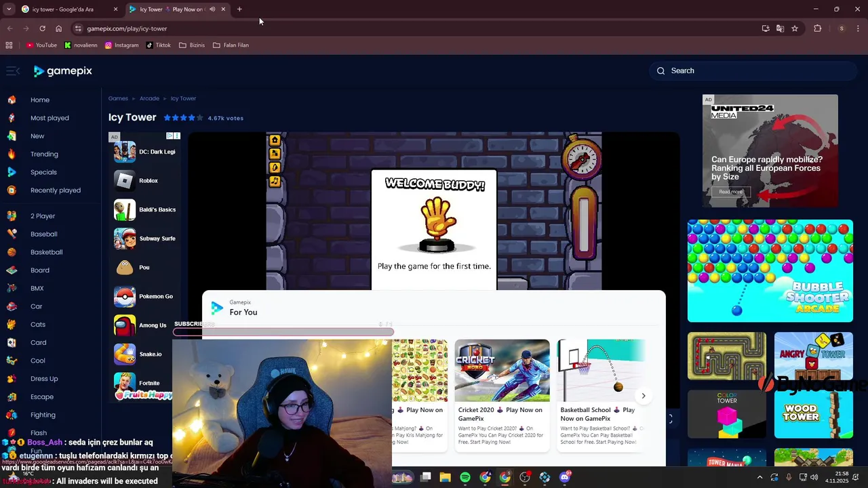Open the Escape category
This screenshot has width=868, height=488.
[x=42, y=396]
